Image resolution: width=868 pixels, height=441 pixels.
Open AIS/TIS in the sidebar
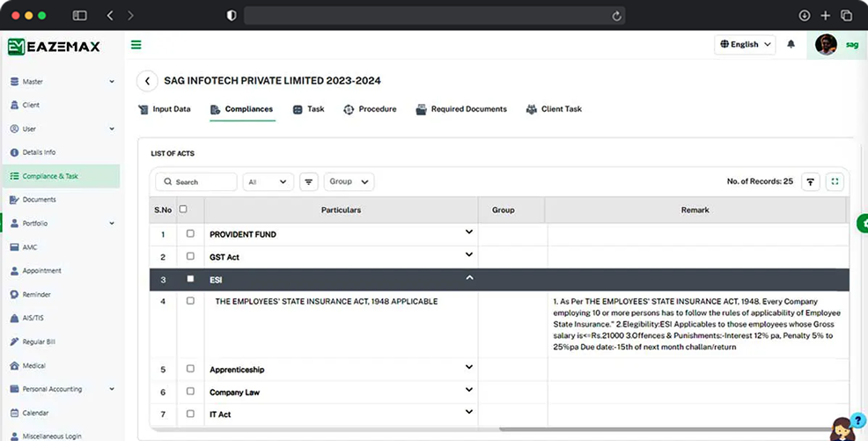[x=33, y=318]
